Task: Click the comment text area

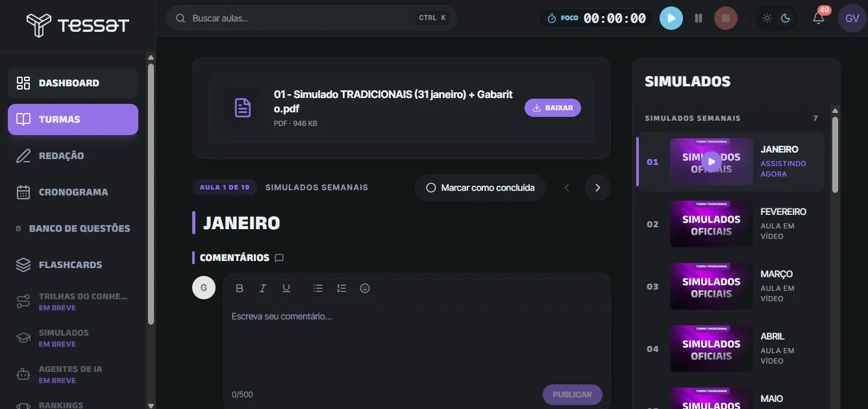Action: coord(417,341)
